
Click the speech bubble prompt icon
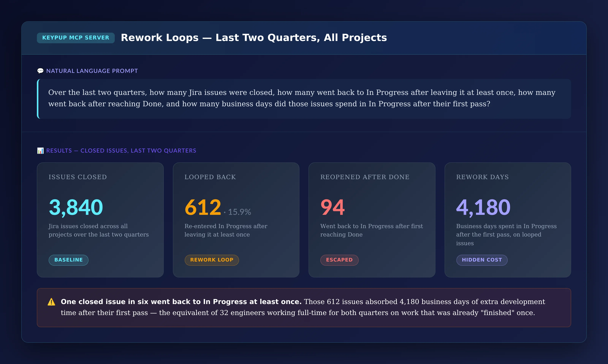(x=40, y=71)
